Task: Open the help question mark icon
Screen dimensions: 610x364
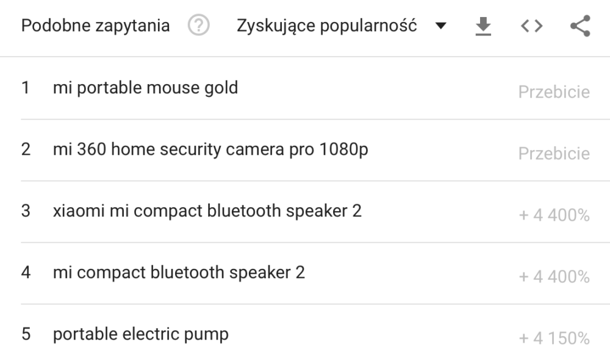Action: tap(198, 25)
